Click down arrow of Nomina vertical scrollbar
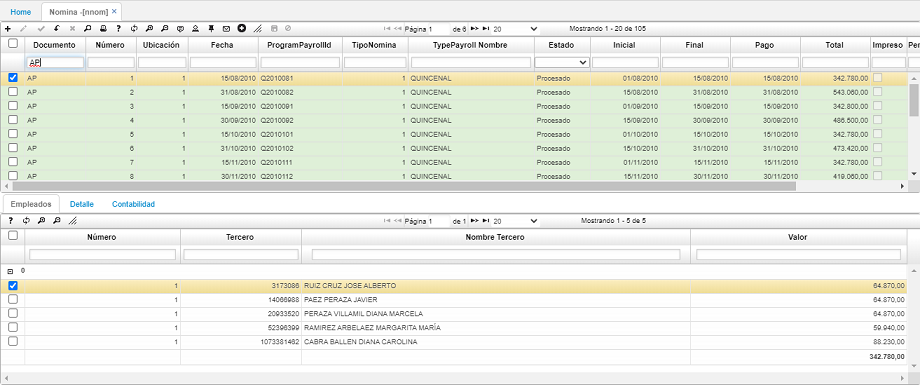The width and height of the screenshot is (920, 387). click(914, 174)
